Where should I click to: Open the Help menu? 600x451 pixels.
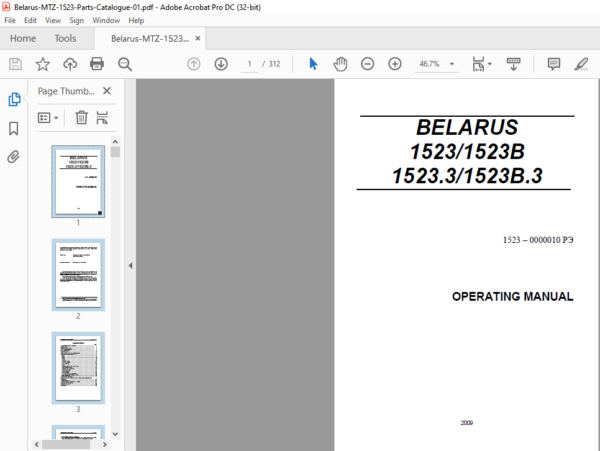pos(136,20)
